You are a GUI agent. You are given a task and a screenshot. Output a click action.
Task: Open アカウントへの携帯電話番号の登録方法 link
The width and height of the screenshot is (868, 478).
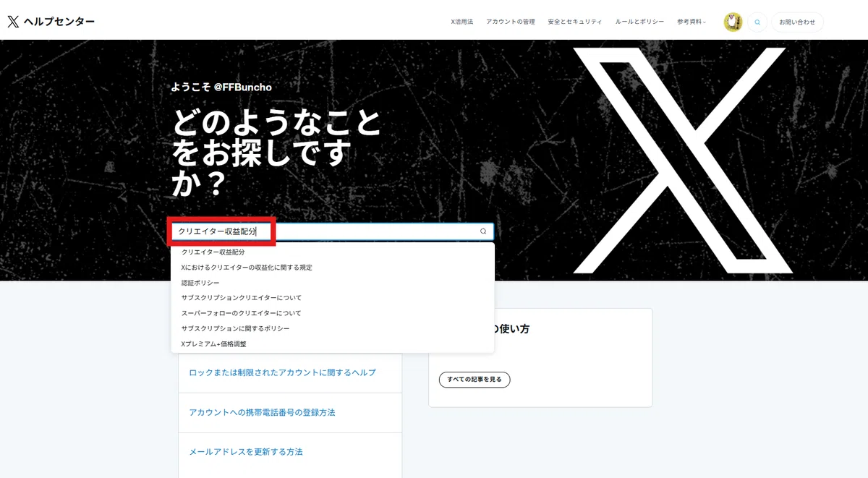coord(262,412)
